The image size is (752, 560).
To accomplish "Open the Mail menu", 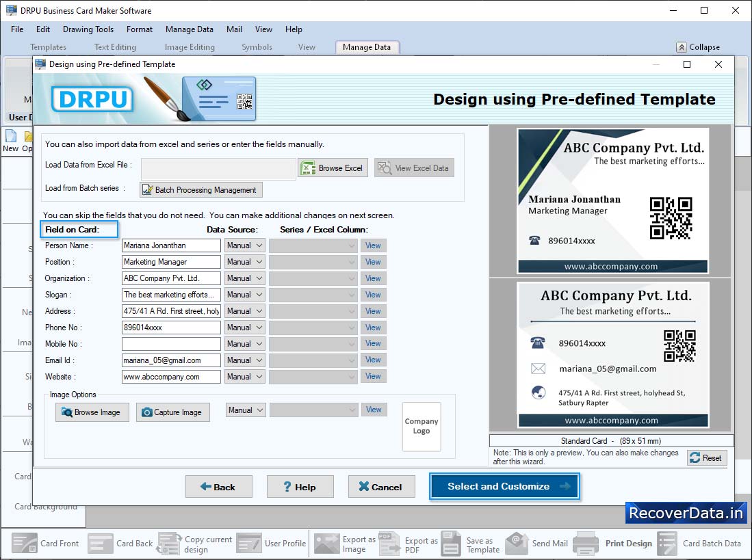I will (x=234, y=29).
